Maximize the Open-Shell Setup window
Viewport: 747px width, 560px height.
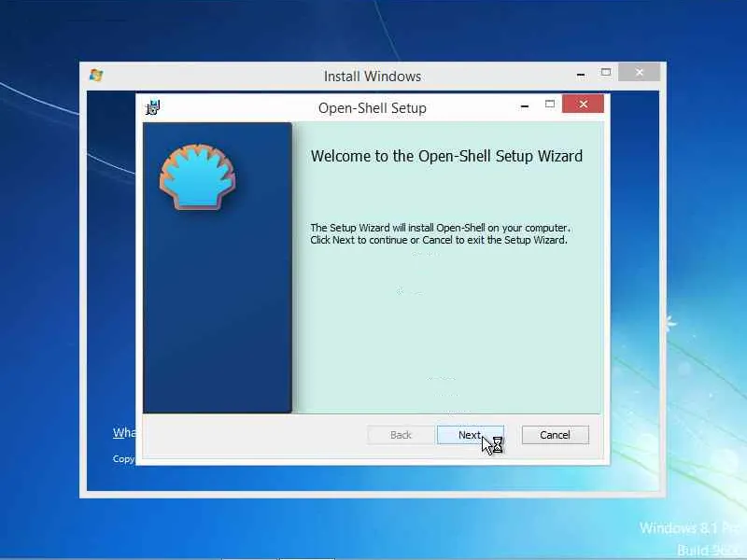pyautogui.click(x=550, y=104)
